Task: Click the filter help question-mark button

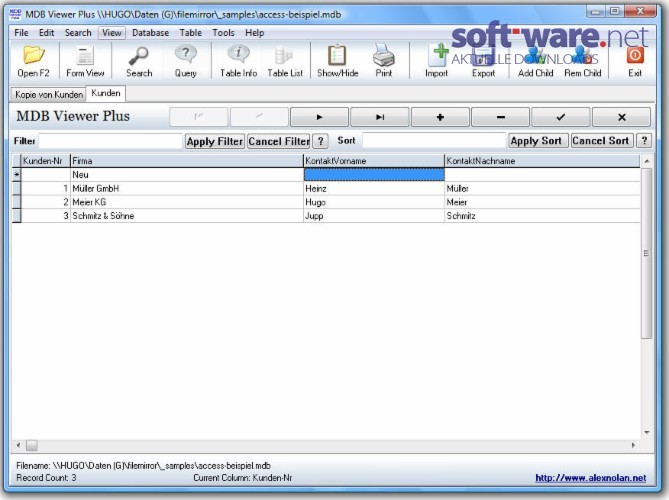Action: click(x=320, y=141)
